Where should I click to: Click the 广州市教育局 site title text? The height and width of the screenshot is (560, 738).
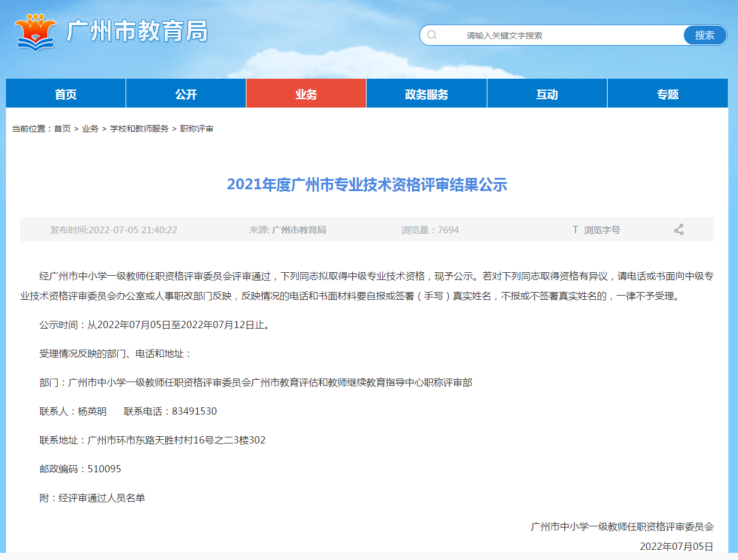click(137, 31)
